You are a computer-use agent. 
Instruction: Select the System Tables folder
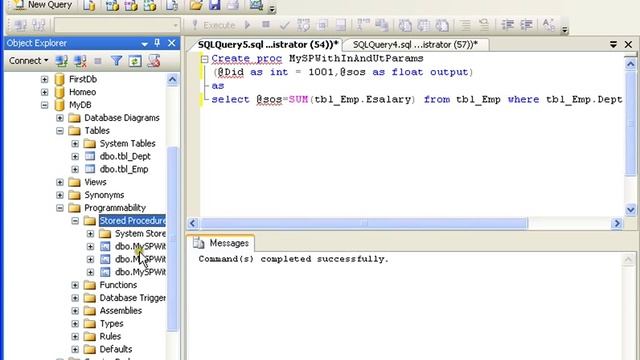tap(127, 143)
